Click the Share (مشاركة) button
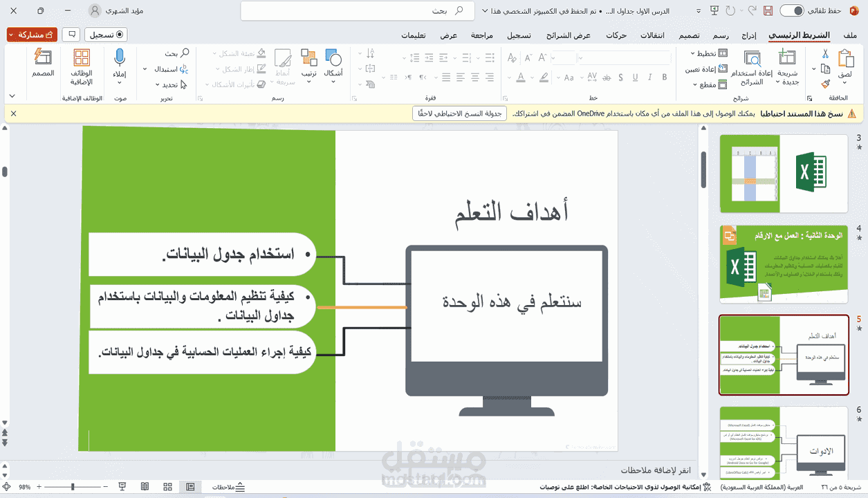This screenshot has height=498, width=868. [x=31, y=35]
